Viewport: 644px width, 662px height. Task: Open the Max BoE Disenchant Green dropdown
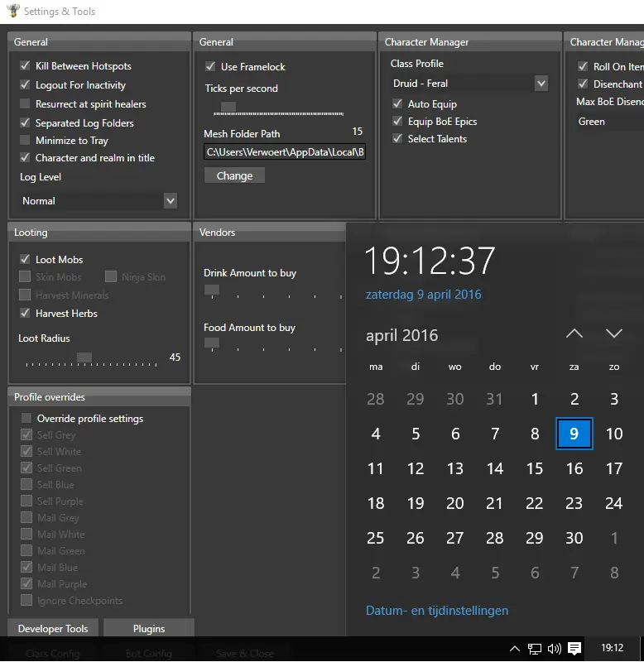click(608, 122)
